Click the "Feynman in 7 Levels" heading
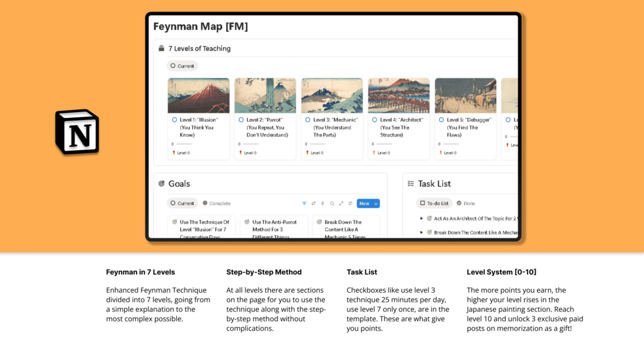This screenshot has height=362, width=644. click(140, 272)
